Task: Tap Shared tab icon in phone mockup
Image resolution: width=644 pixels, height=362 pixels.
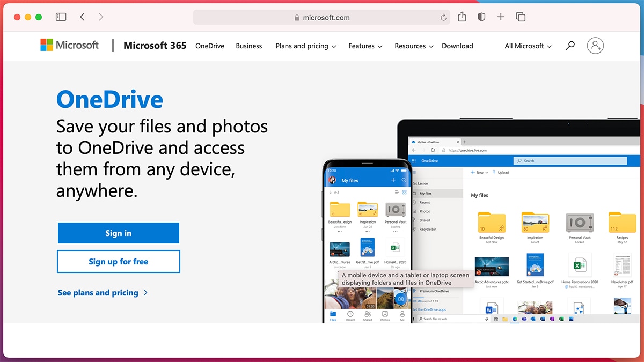Action: (x=368, y=314)
